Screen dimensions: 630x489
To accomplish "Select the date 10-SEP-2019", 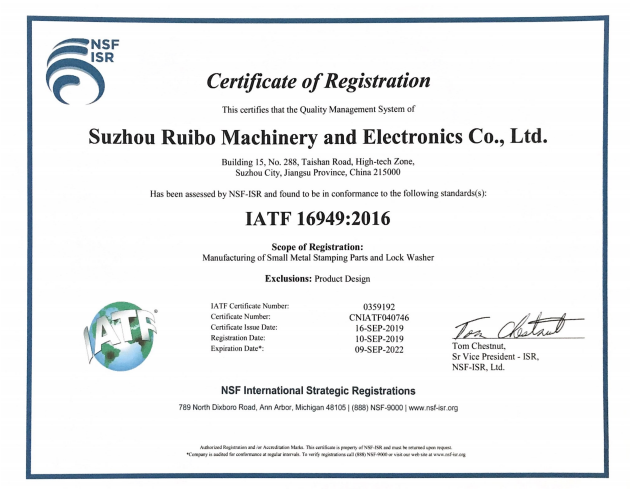I will [379, 339].
